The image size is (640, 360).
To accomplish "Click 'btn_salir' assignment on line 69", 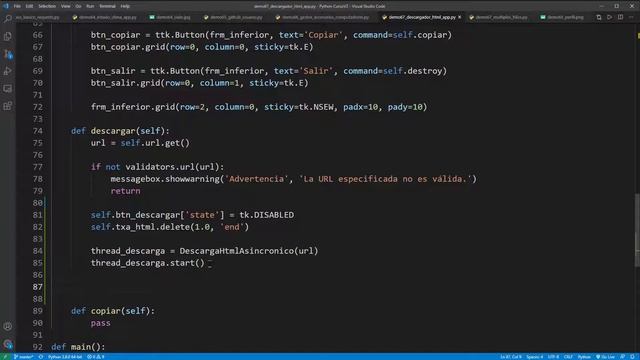I will [x=113, y=71].
